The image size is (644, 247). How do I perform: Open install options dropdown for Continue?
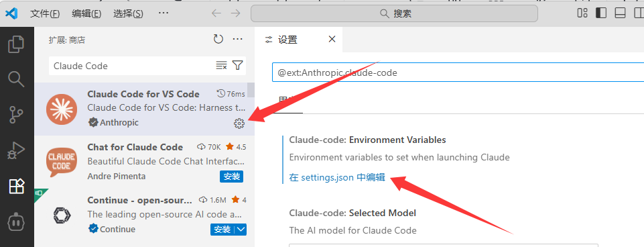tap(241, 230)
